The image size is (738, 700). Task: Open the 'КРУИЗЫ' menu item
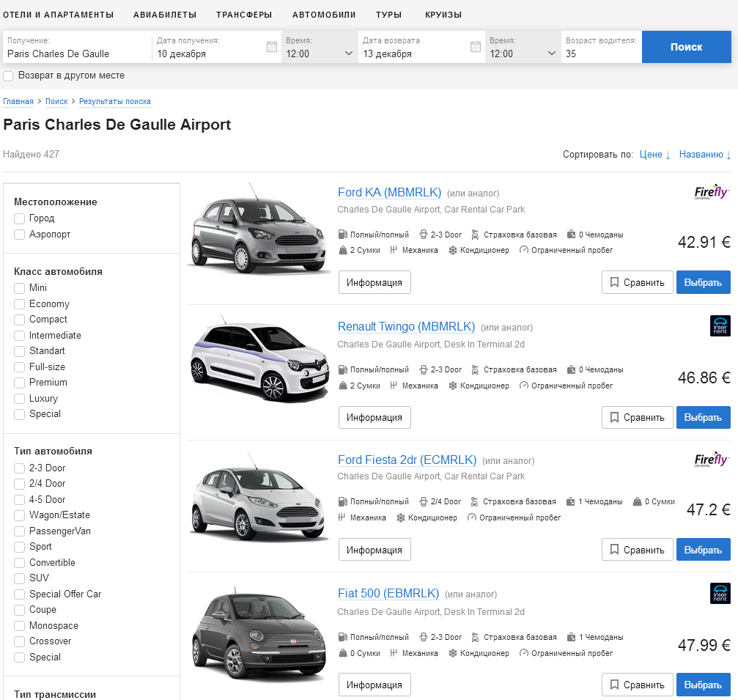(x=443, y=15)
